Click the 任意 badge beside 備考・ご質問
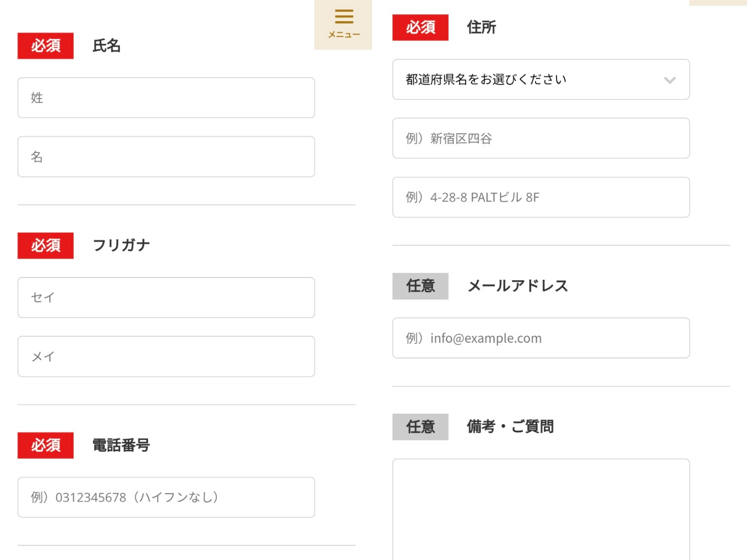 click(x=420, y=427)
